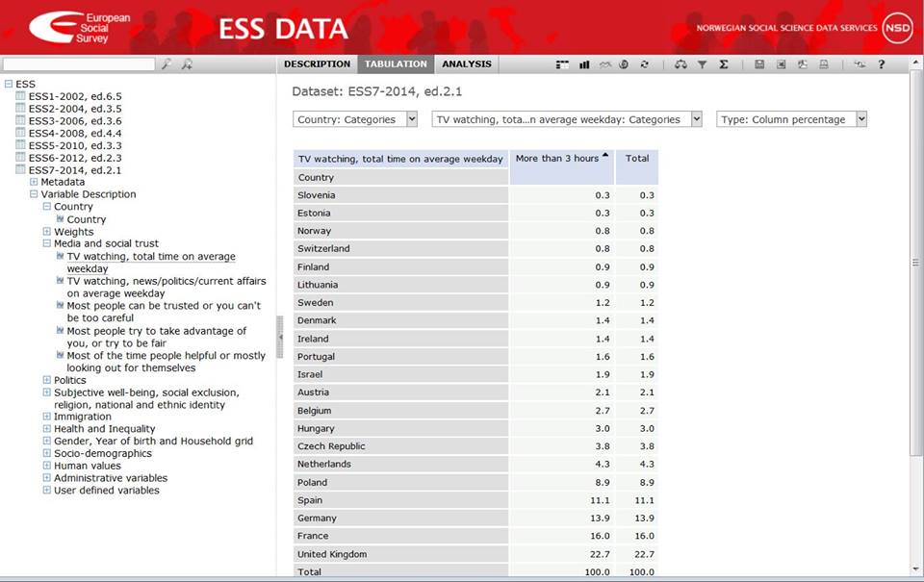Click the save floppy disk icon
Image resolution: width=924 pixels, height=582 pixels.
759,64
